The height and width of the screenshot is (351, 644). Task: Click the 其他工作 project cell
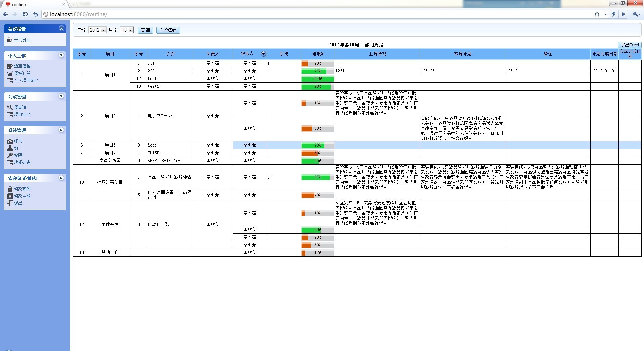click(x=110, y=253)
